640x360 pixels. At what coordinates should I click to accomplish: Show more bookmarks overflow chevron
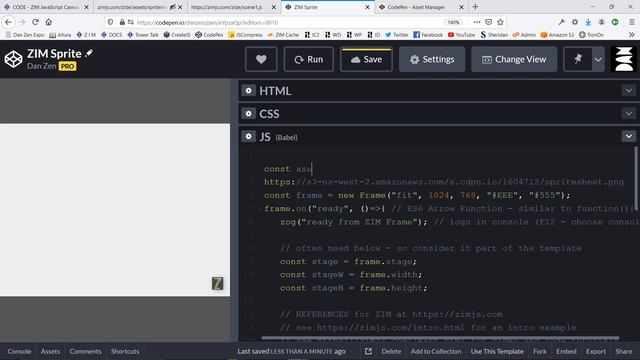click(632, 35)
